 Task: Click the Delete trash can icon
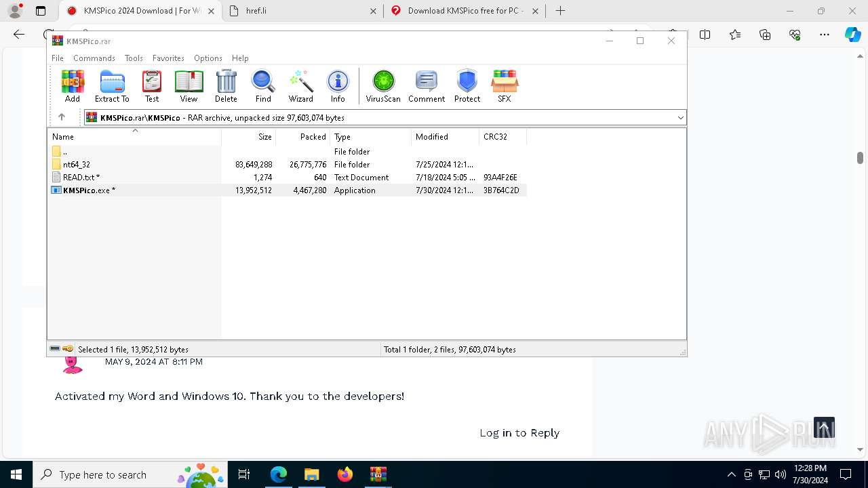[x=226, y=86]
